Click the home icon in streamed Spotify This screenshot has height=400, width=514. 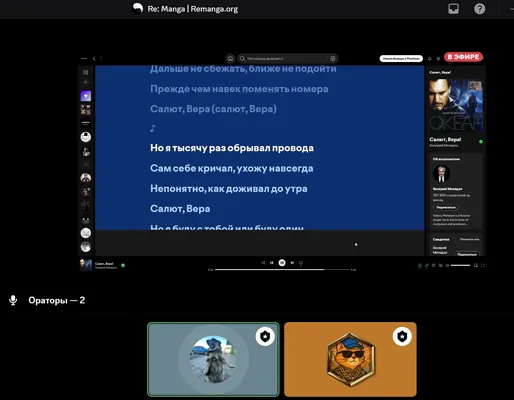click(x=230, y=59)
